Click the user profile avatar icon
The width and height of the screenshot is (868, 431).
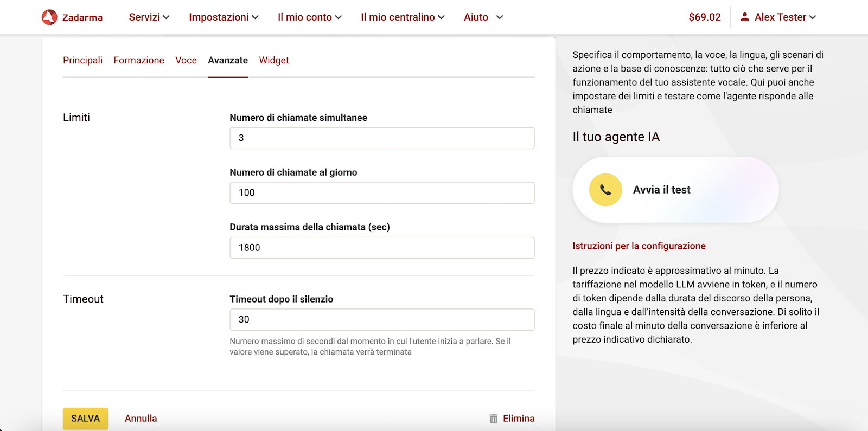pos(745,17)
